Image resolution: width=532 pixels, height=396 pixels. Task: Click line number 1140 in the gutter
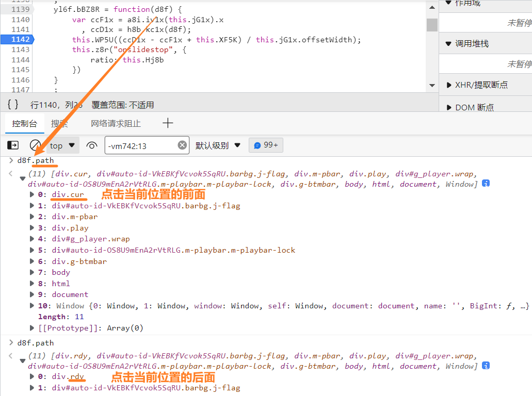21,20
